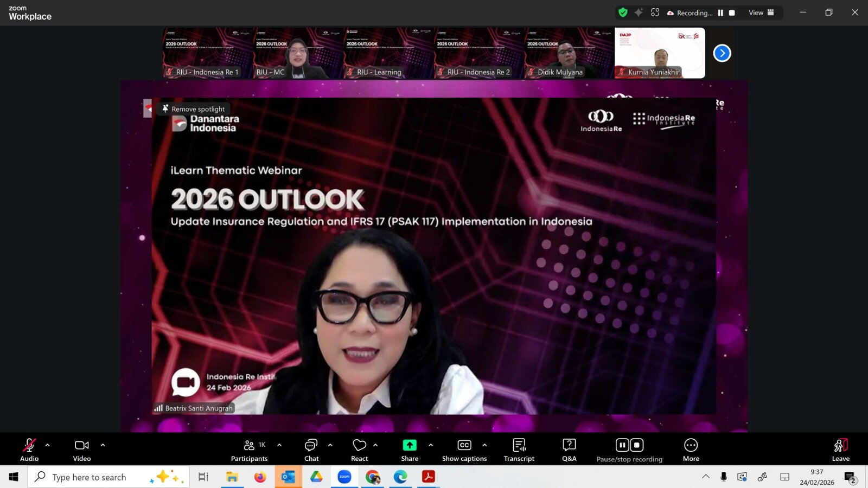
Task: Open the Chat panel
Action: 311,450
